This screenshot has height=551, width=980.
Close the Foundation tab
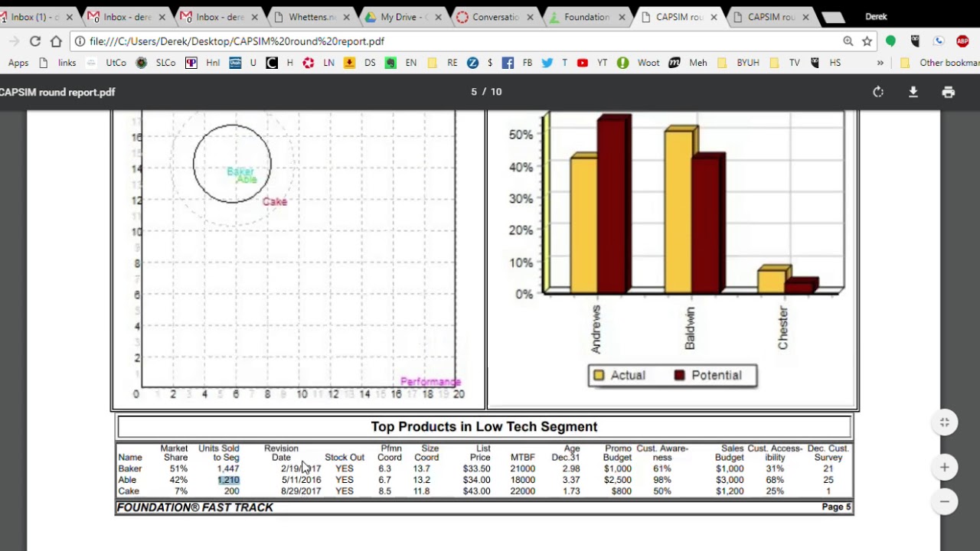click(622, 17)
